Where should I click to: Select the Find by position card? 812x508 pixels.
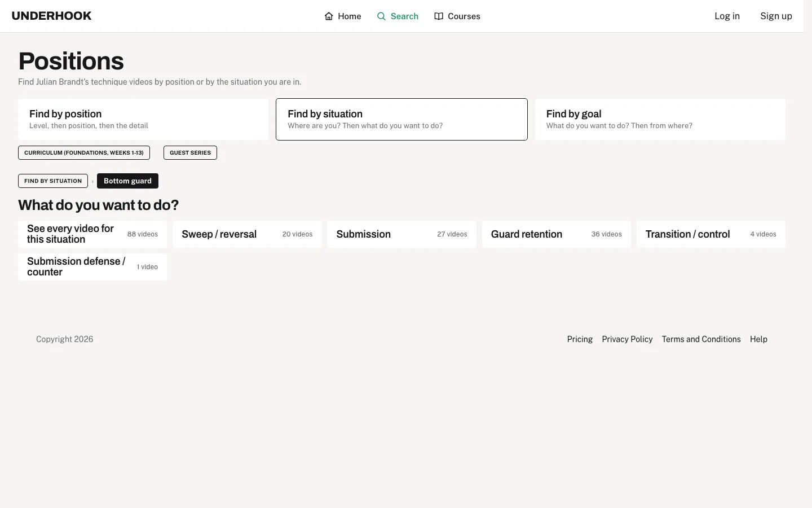[143, 119]
